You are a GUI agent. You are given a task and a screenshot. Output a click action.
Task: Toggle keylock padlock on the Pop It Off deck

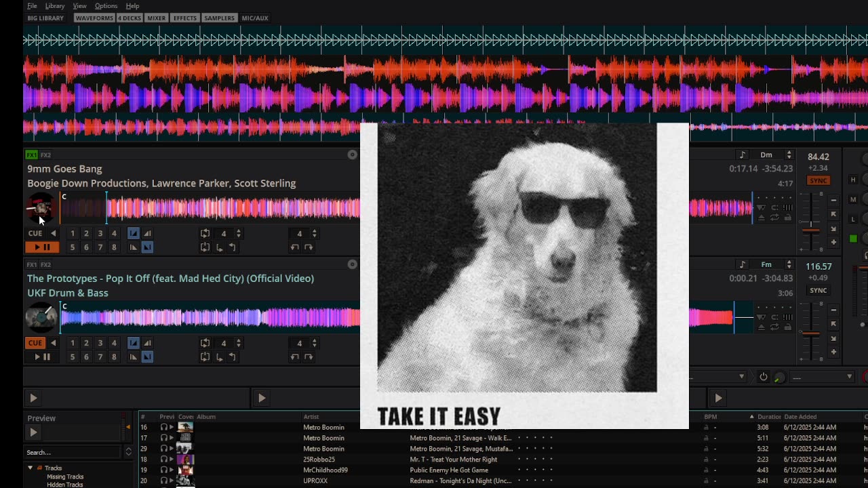click(788, 327)
